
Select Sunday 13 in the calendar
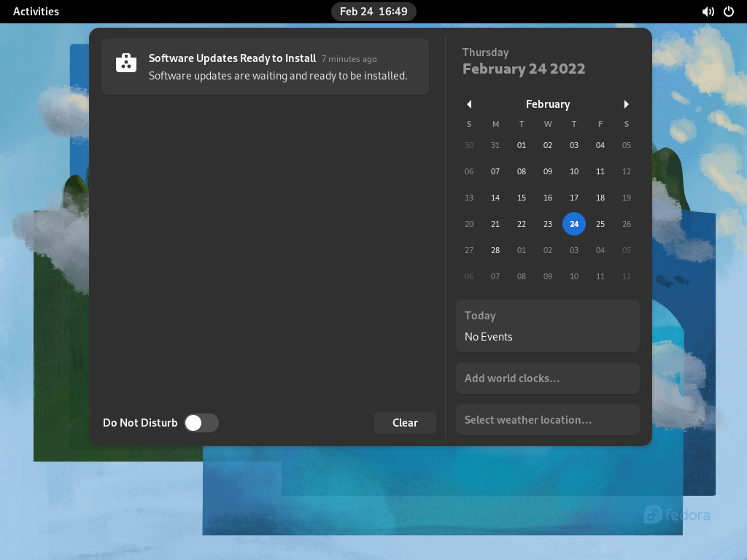(469, 198)
